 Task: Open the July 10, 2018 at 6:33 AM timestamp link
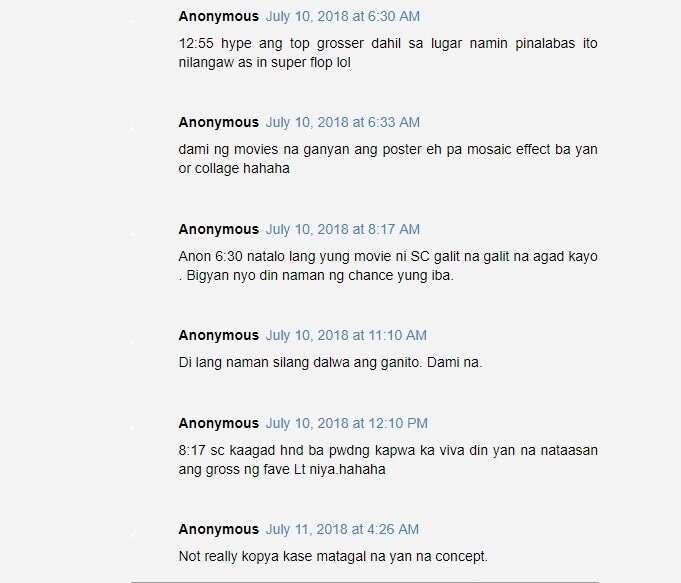pos(343,123)
